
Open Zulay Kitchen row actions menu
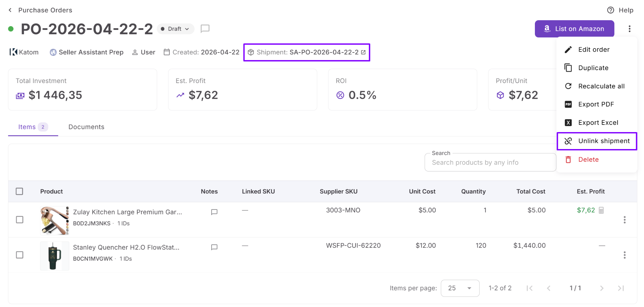625,220
